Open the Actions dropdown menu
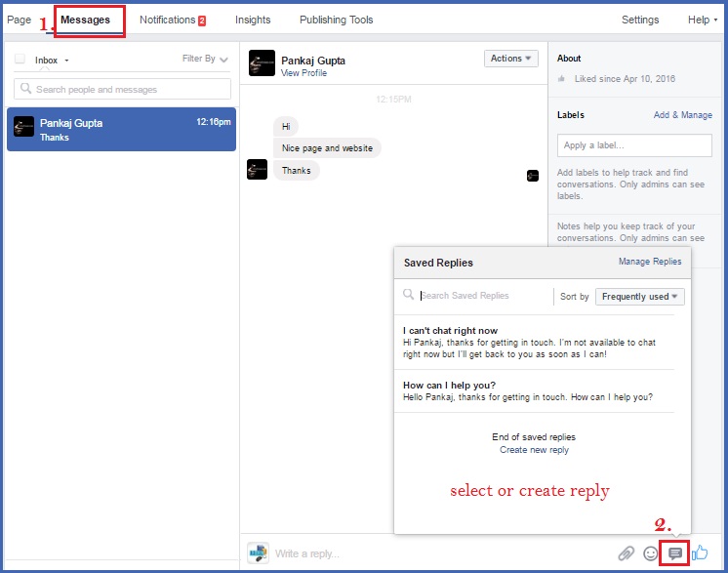Image resolution: width=728 pixels, height=573 pixels. click(510, 58)
